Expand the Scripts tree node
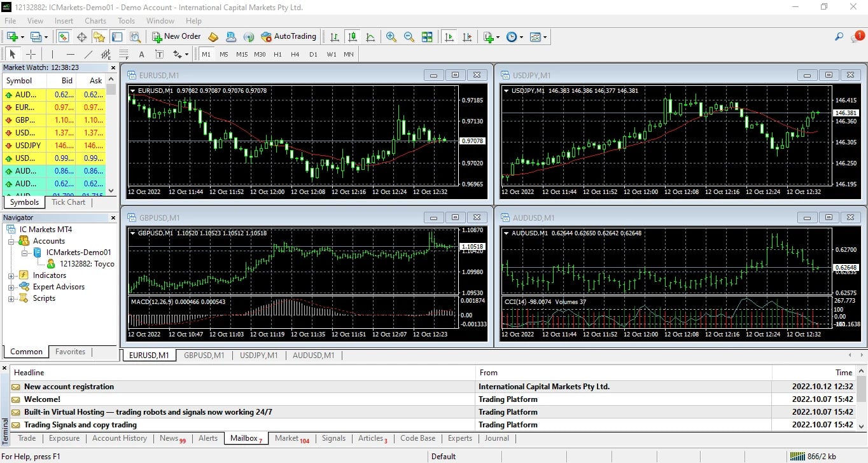This screenshot has width=868, height=463. (x=11, y=298)
